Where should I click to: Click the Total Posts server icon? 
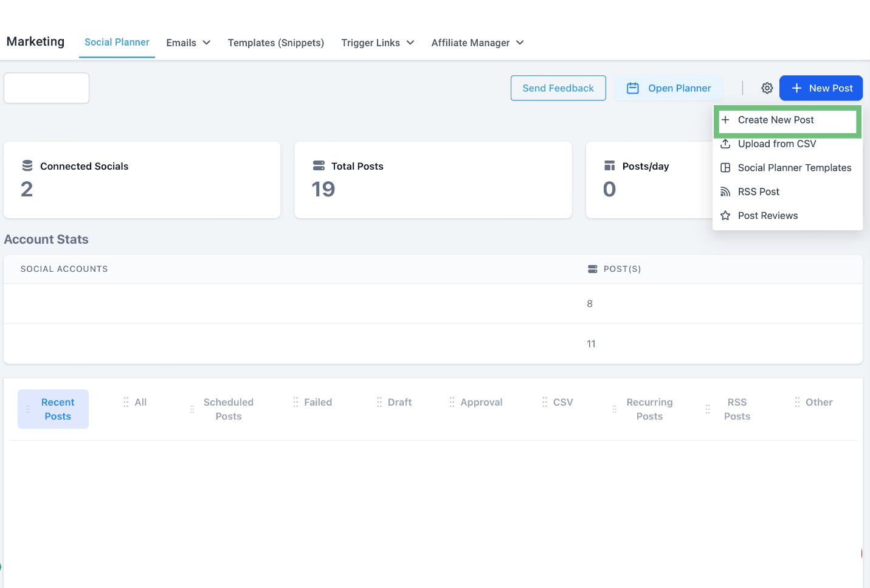(319, 165)
